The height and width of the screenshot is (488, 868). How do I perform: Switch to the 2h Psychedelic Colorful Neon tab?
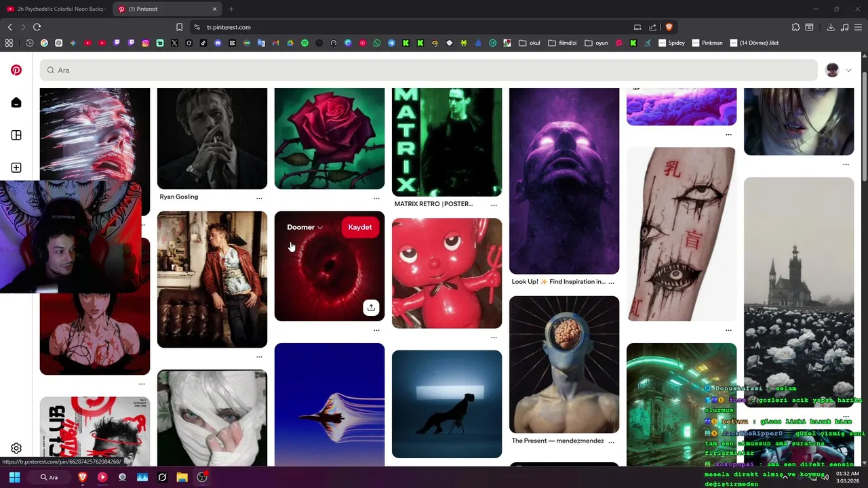[x=56, y=9]
